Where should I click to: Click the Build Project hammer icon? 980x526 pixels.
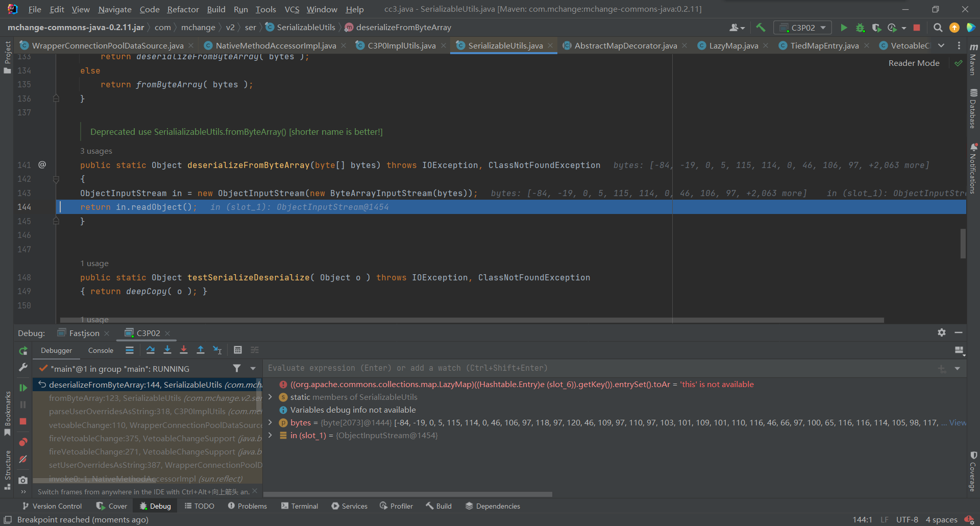[x=761, y=28]
